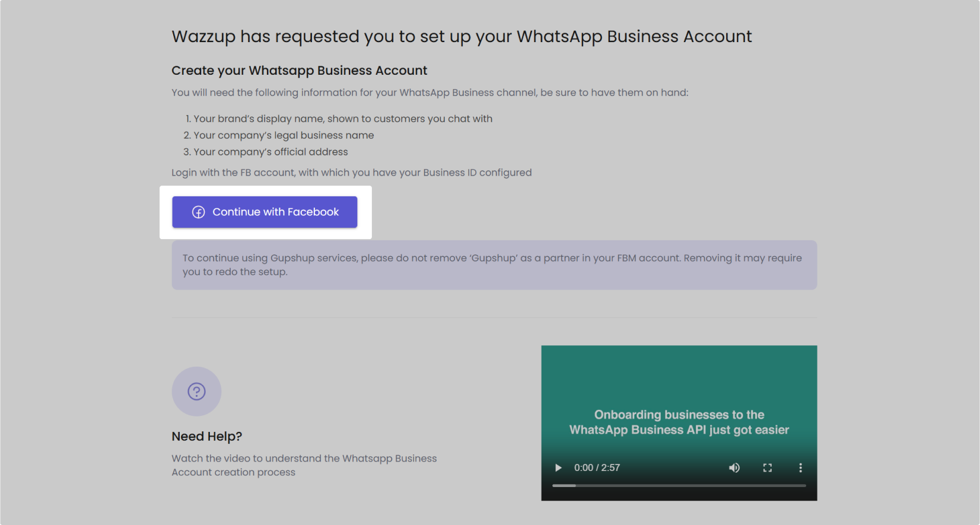Click the Gupshup partner notice banner
The image size is (980, 525).
pyautogui.click(x=494, y=265)
